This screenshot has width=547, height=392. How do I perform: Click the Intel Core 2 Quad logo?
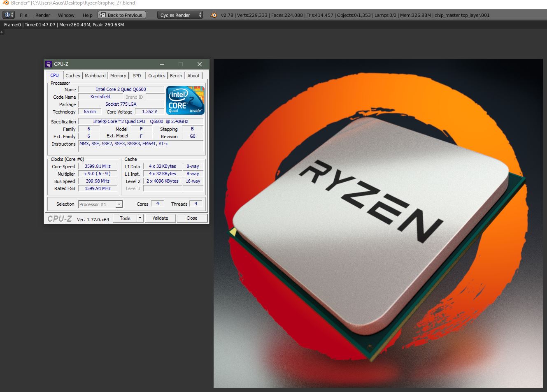(x=185, y=100)
